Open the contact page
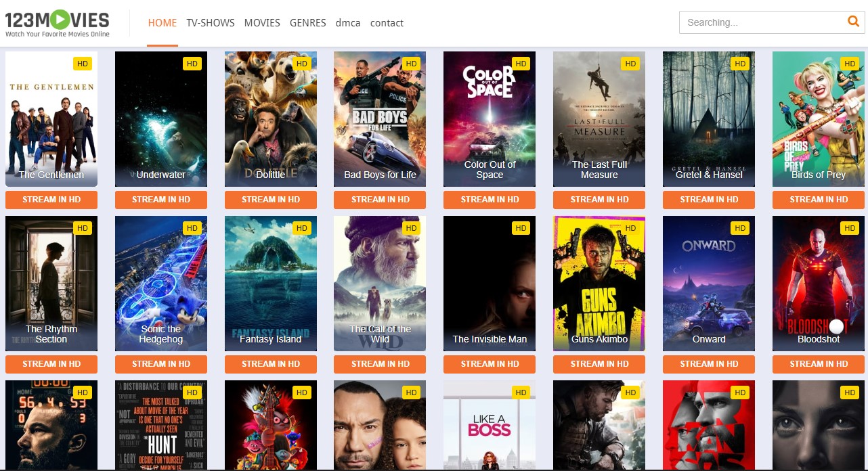 387,23
